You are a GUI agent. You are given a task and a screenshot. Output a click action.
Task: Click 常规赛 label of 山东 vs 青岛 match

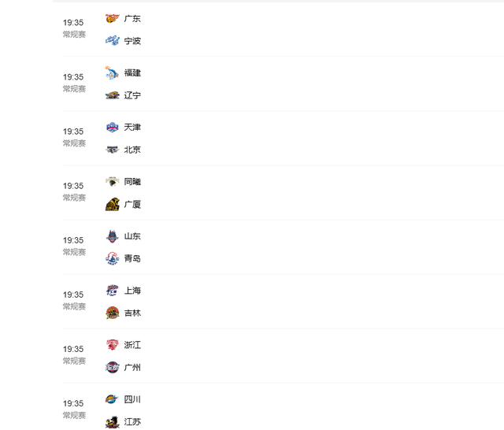coord(75,252)
